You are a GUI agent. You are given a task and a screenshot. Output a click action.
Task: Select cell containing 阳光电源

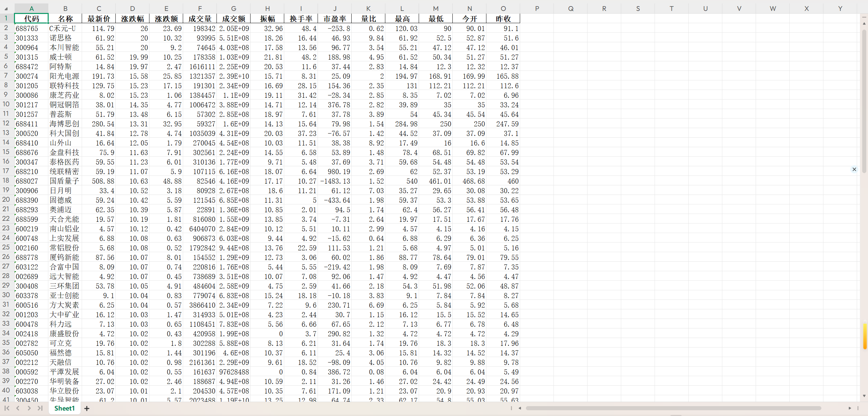(x=65, y=76)
